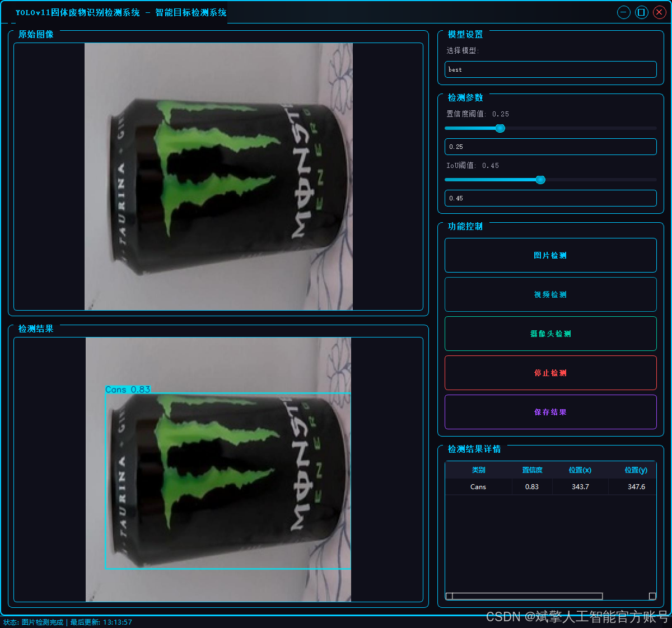Click the confidence threshold field showing 0.25

click(550, 147)
